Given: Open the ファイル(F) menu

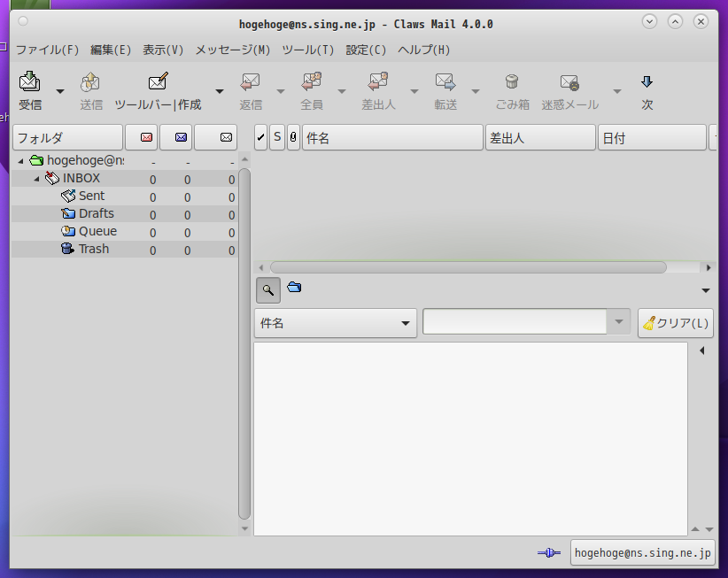Looking at the screenshot, I should (x=47, y=50).
